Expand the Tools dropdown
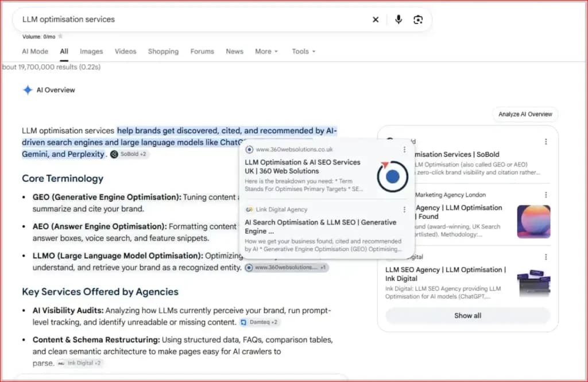The height and width of the screenshot is (382, 588). (304, 51)
